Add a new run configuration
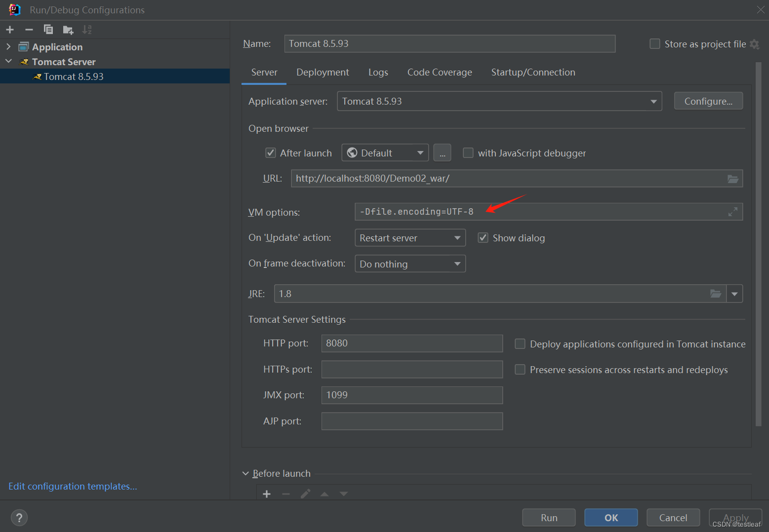The height and width of the screenshot is (532, 769). click(10, 30)
